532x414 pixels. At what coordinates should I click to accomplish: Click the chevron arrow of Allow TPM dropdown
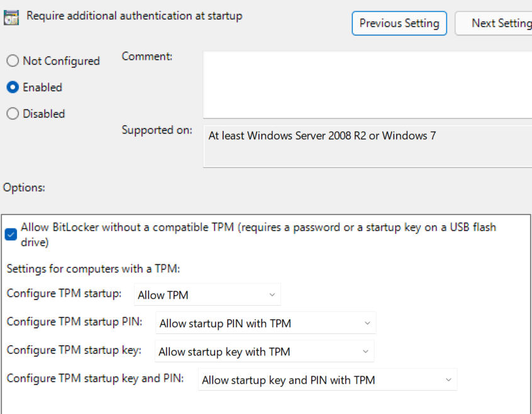tap(272, 295)
